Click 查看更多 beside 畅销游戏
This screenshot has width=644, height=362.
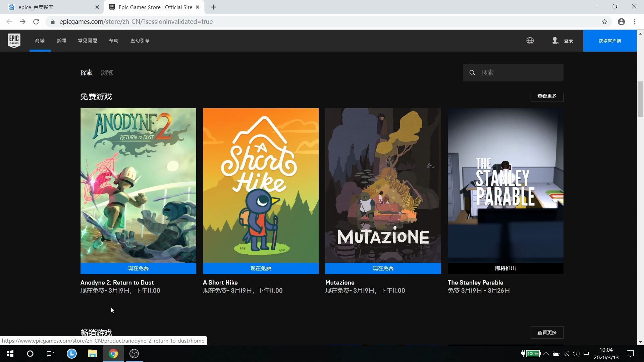547,333
